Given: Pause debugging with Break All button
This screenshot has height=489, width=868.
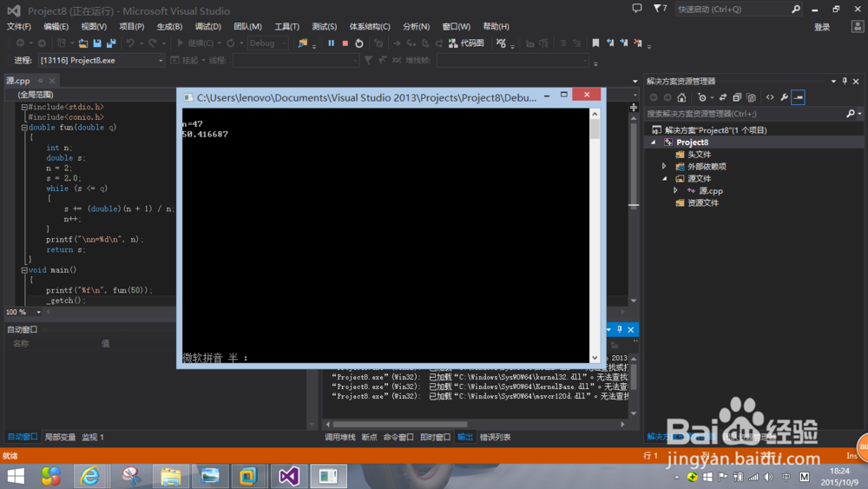Looking at the screenshot, I should (x=331, y=43).
